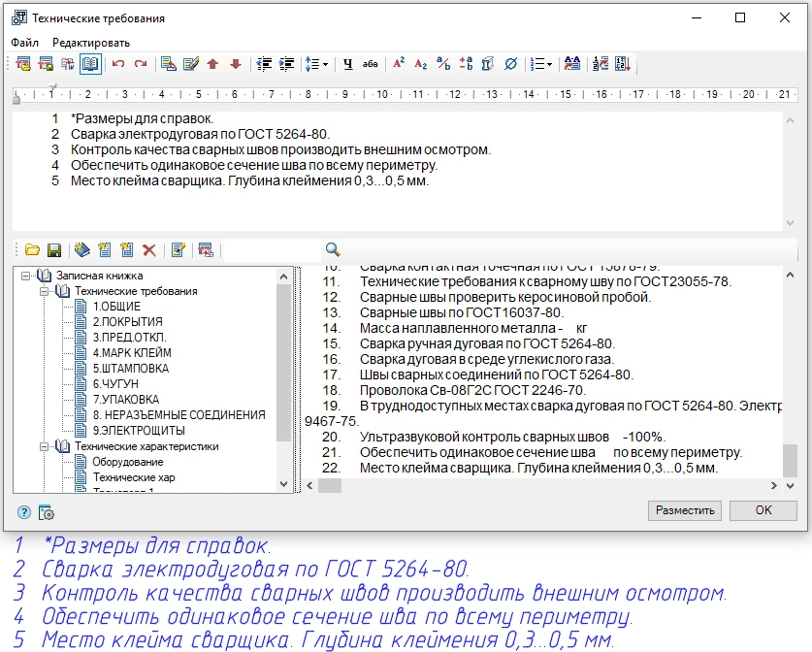Open the numbered list dropdown

(x=543, y=64)
